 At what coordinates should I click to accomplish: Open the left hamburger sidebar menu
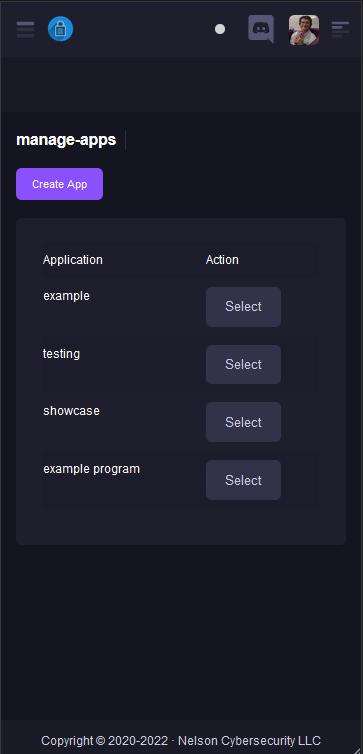[x=25, y=29]
